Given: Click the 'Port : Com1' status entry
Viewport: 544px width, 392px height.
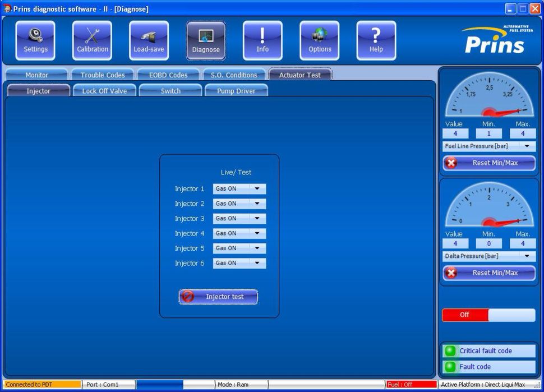Looking at the screenshot, I should click(x=109, y=384).
